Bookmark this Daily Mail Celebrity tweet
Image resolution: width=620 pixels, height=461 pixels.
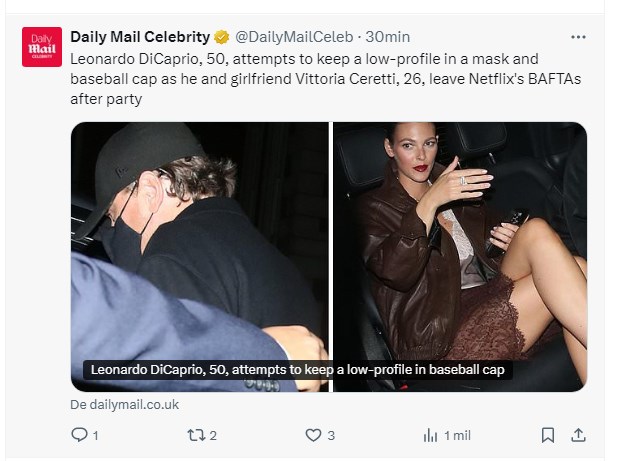pos(547,435)
